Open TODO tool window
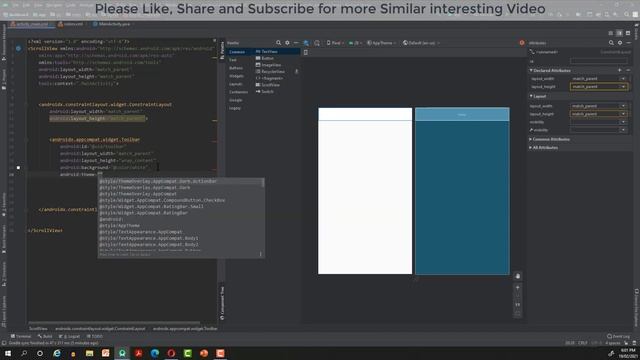Screen dimensions: 640x360 95,336
